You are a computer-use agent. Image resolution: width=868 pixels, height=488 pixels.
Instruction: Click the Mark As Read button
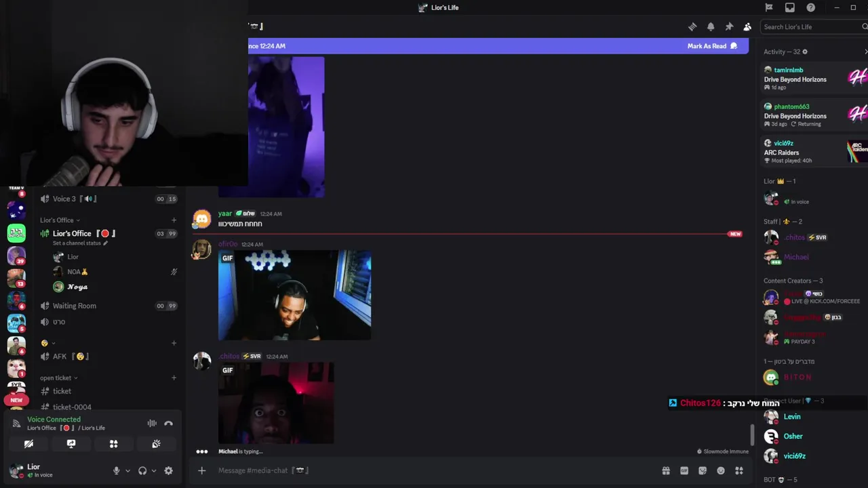click(712, 46)
